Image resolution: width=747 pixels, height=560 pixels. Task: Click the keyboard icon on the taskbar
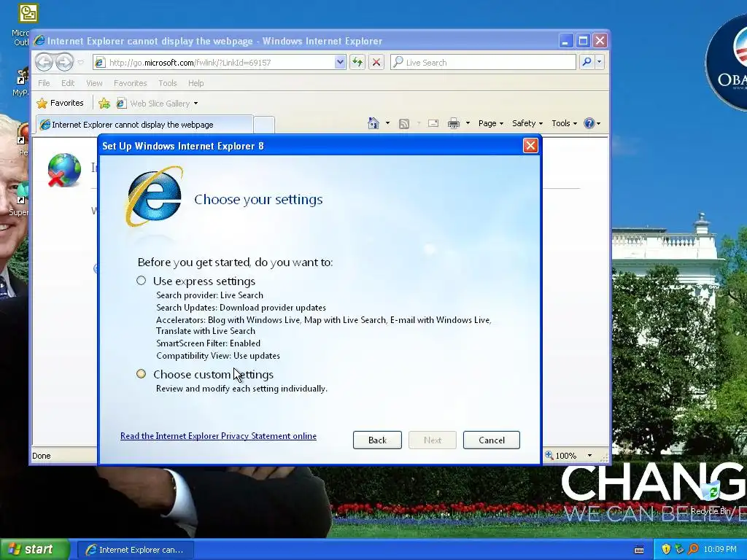[x=639, y=550]
